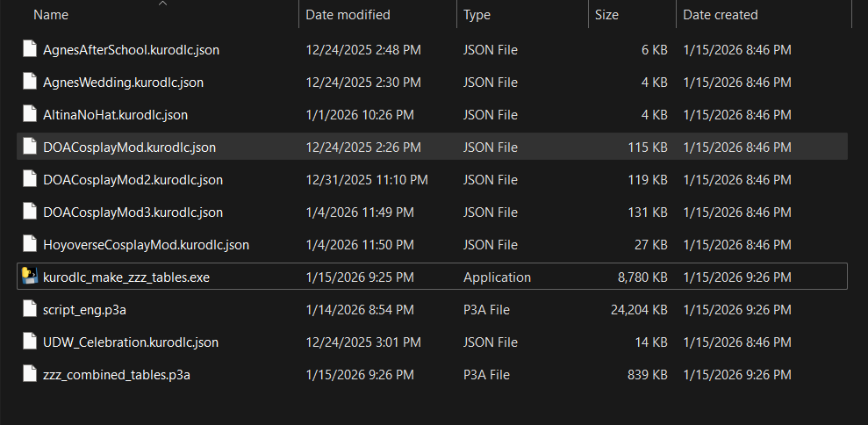
Task: Click the 1/4/2026 11:49 PM modified date
Action: pos(360,212)
